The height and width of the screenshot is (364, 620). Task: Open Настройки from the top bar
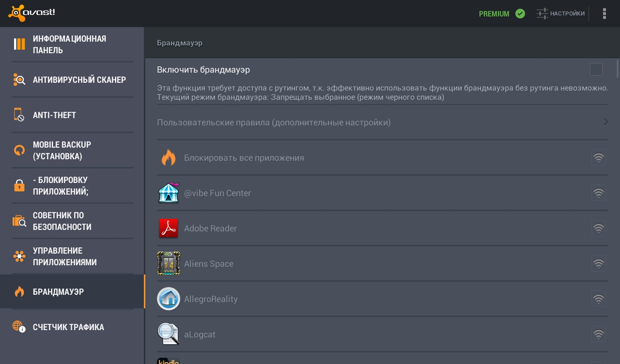click(x=560, y=14)
